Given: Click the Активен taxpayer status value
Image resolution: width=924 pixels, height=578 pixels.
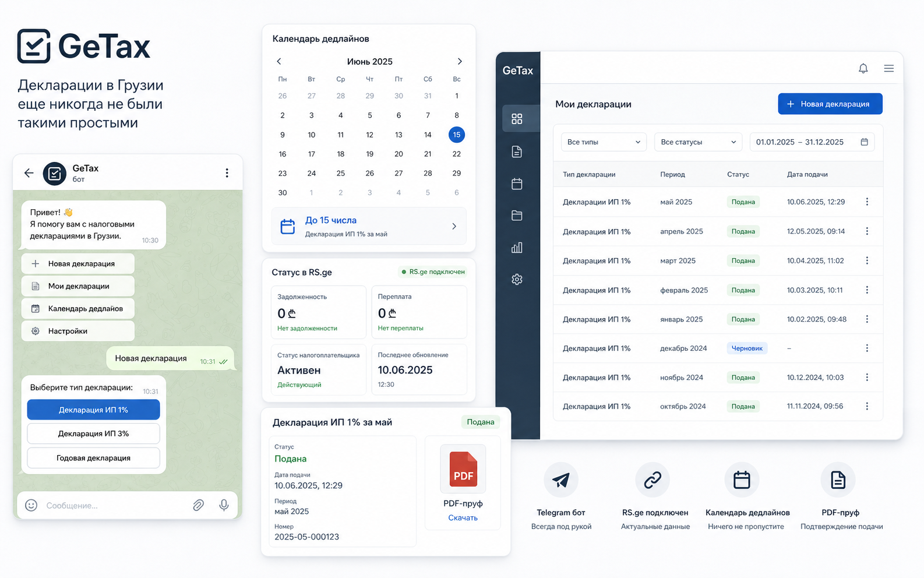Looking at the screenshot, I should click(299, 370).
